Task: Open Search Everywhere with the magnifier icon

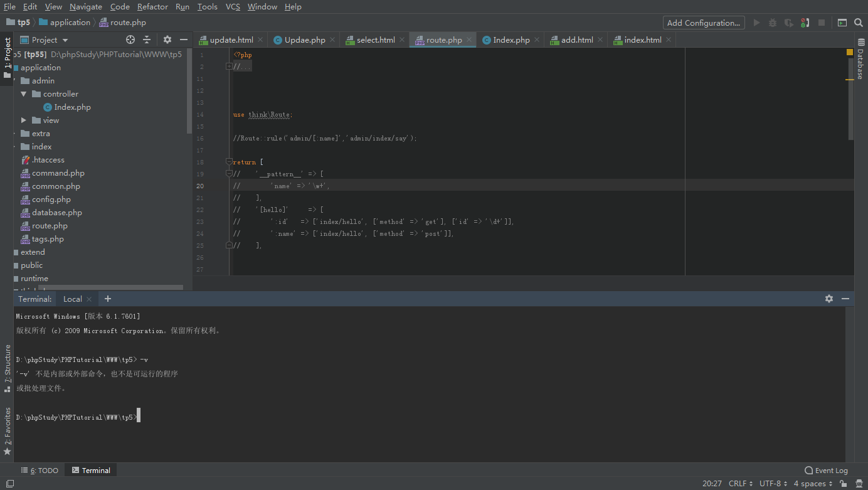Action: (859, 21)
